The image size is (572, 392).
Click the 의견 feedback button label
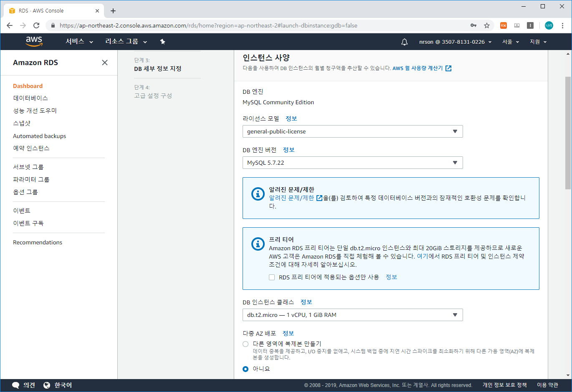29,385
